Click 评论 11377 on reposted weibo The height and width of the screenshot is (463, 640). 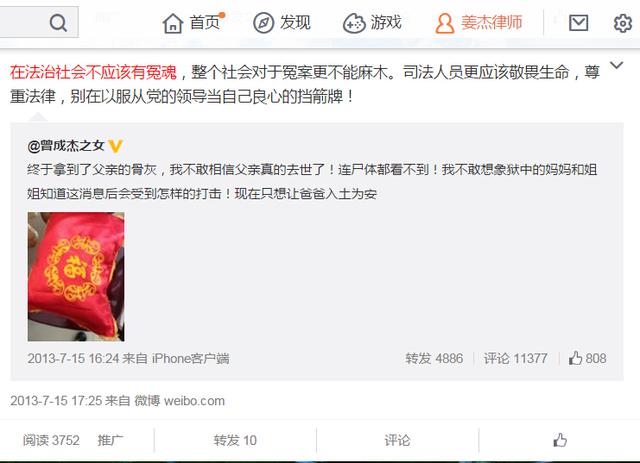(x=515, y=358)
